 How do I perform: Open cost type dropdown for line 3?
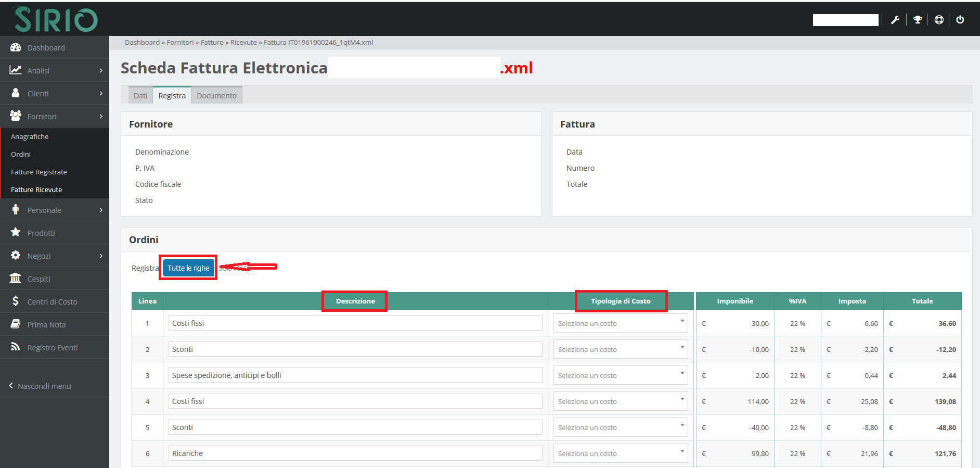pos(620,375)
